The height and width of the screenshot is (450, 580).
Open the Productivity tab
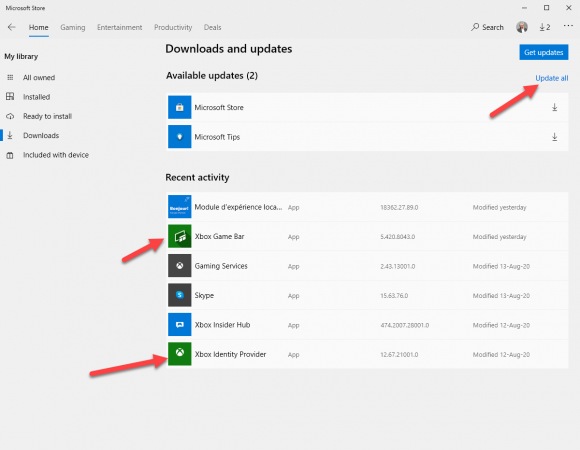[173, 27]
